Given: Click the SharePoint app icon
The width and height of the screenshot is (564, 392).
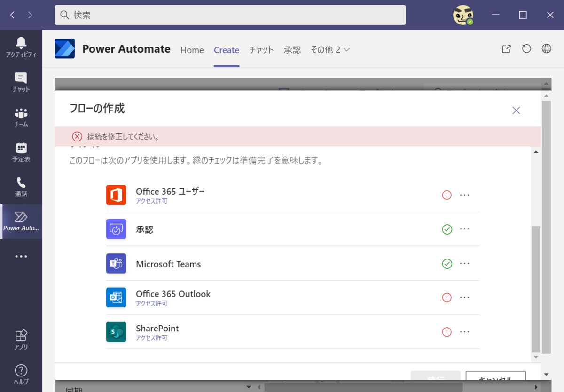Looking at the screenshot, I should coord(116,332).
